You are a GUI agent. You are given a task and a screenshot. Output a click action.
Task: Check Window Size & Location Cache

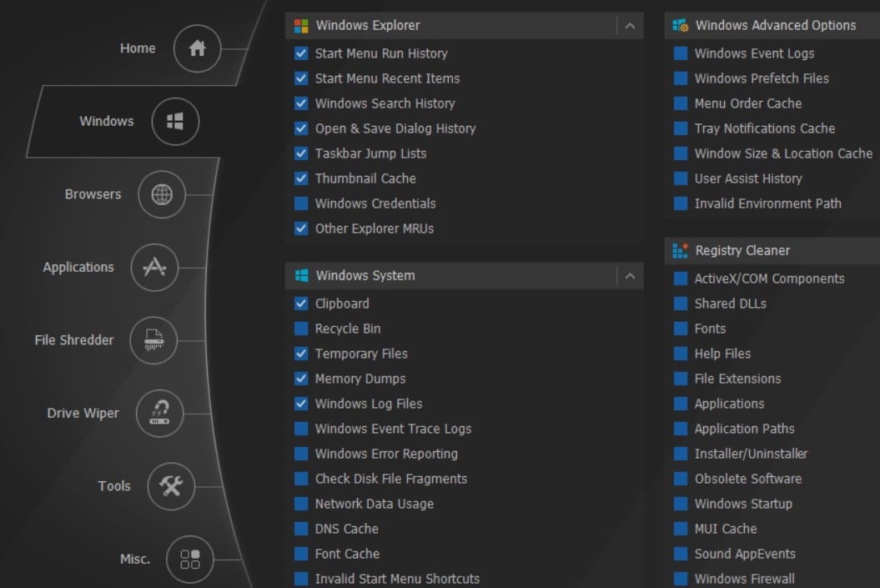click(681, 153)
